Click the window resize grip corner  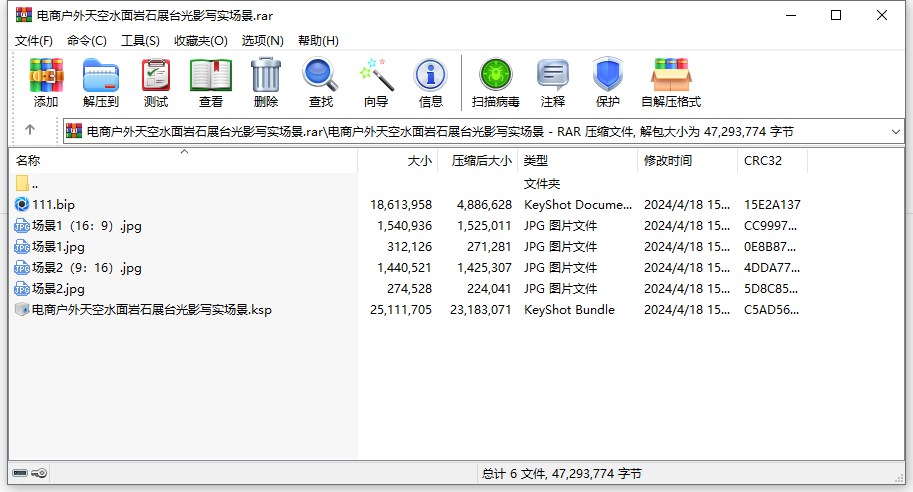[x=899, y=478]
